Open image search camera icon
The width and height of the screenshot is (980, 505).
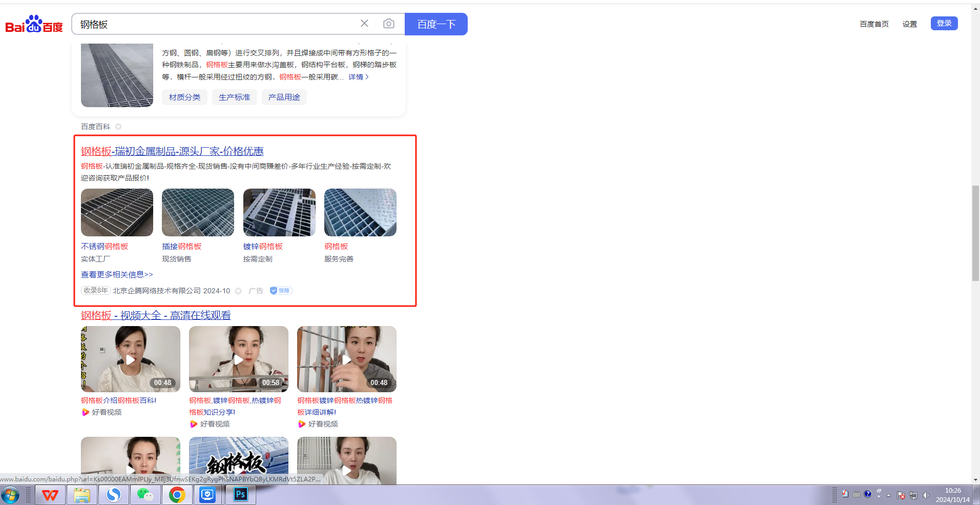coord(389,24)
